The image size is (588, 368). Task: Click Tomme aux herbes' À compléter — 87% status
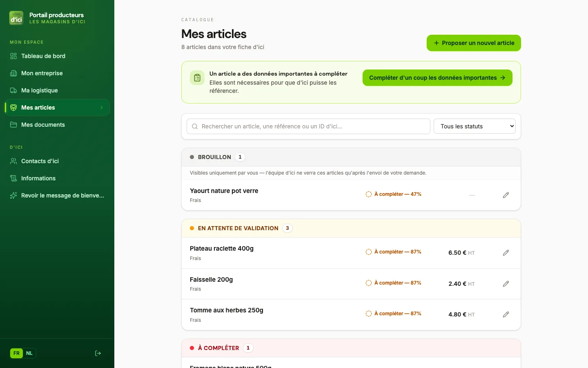point(394,314)
